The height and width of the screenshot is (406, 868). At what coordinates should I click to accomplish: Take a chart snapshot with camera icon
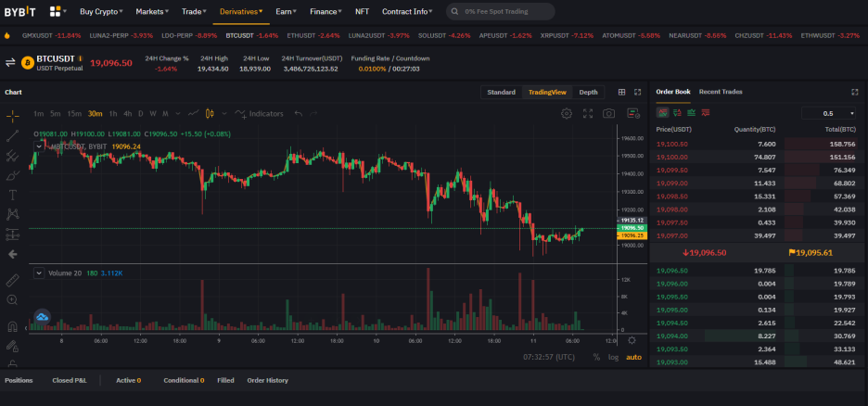609,113
